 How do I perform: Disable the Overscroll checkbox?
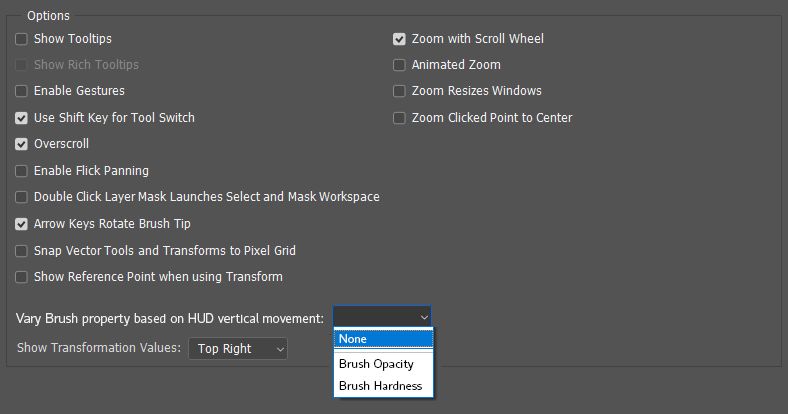(21, 144)
